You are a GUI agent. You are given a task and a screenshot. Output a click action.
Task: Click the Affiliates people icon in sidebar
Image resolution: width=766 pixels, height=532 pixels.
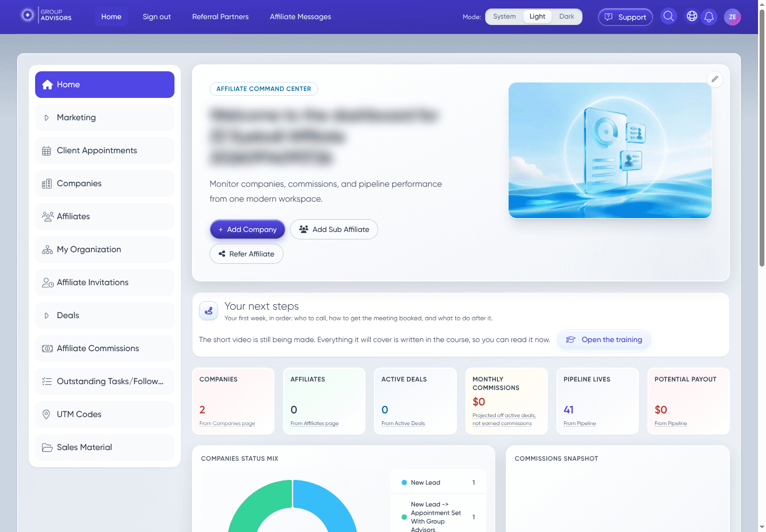pyautogui.click(x=47, y=217)
